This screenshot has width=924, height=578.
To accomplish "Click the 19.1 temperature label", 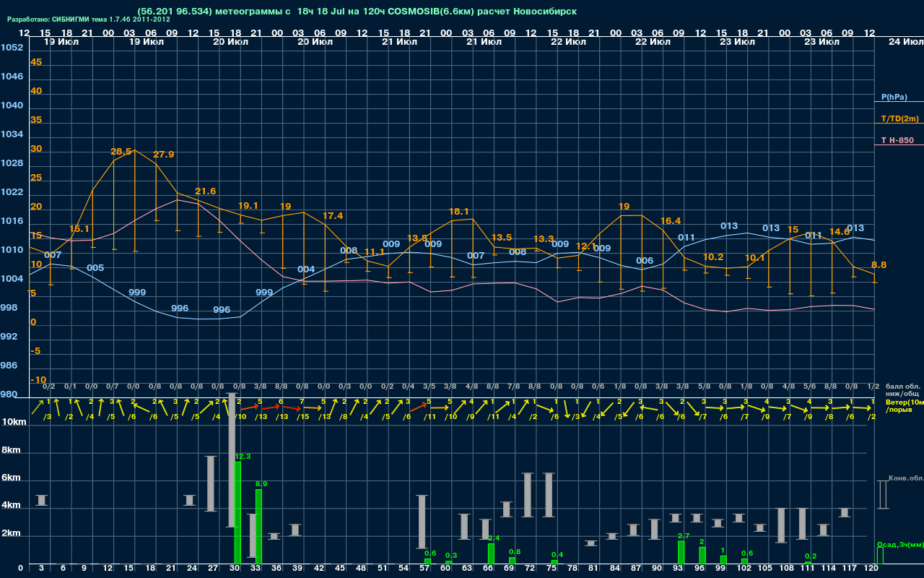I will (x=248, y=206).
